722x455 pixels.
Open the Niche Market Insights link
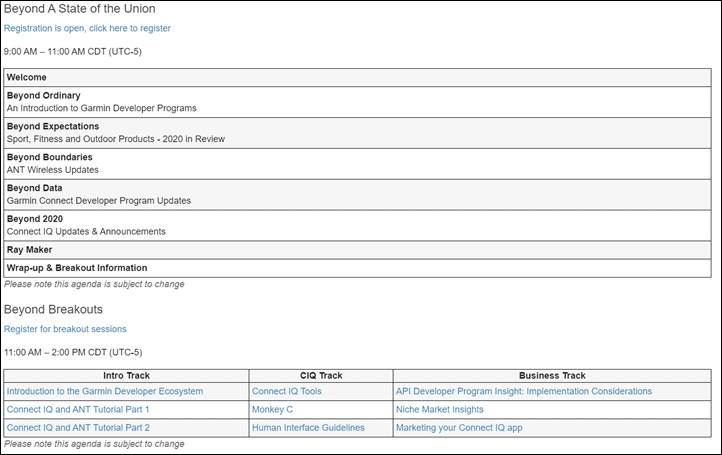(440, 409)
